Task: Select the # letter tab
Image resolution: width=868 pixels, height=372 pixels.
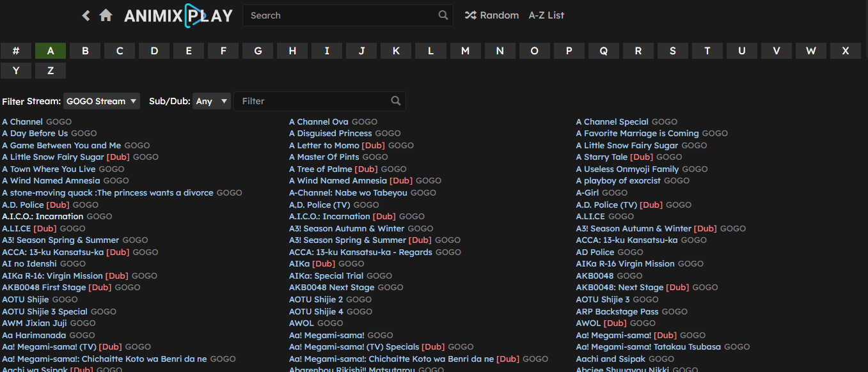Action: pos(16,51)
